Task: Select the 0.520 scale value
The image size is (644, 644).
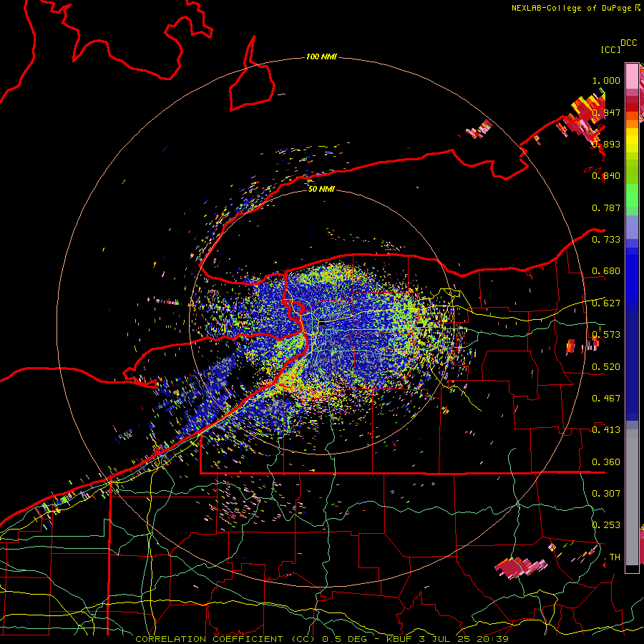Action: click(606, 367)
